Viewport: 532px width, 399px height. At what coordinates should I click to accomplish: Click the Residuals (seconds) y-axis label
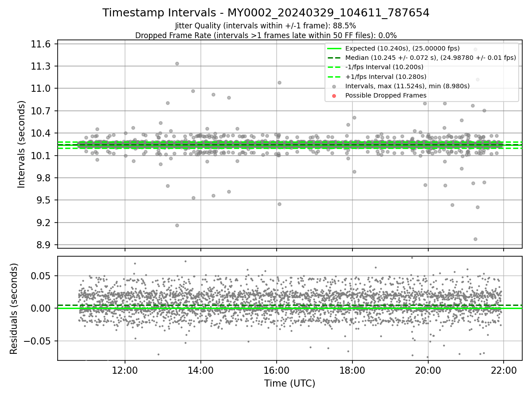pos(14,309)
